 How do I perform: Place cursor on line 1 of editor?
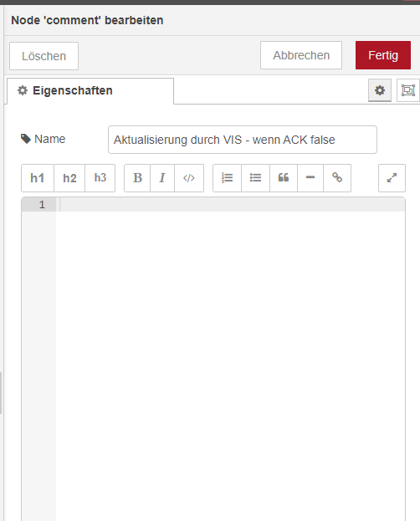[x=232, y=205]
